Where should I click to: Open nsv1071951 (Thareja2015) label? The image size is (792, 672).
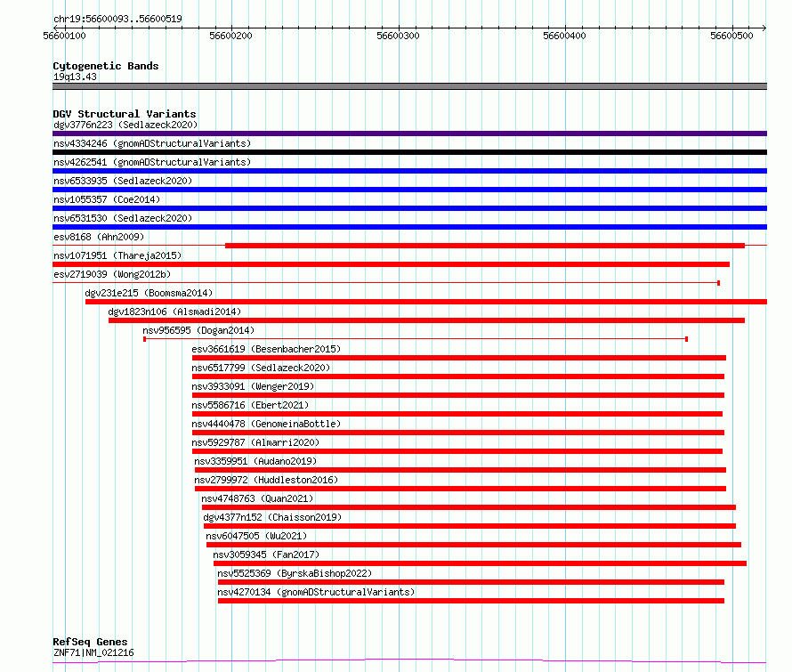click(x=117, y=255)
